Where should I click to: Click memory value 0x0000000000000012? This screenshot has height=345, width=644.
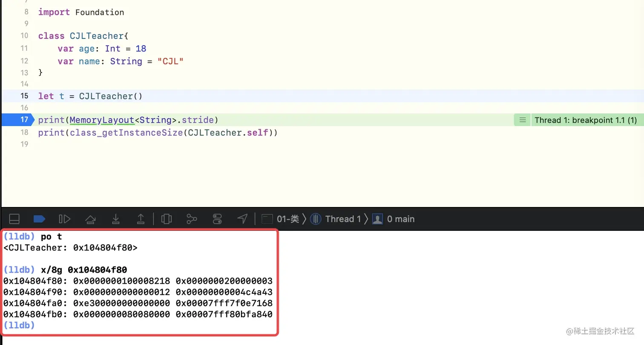(122, 292)
